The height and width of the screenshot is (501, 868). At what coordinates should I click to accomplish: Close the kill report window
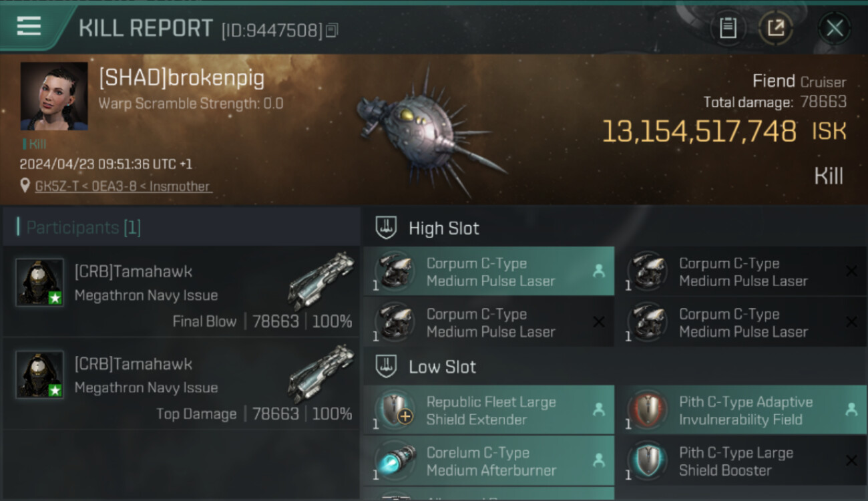click(835, 28)
